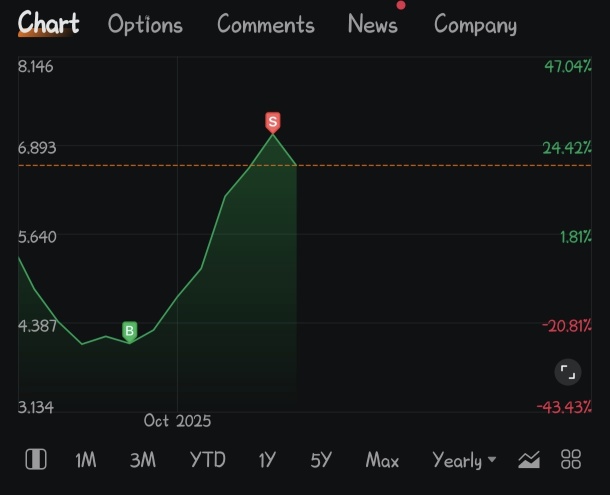Tap the red notification dot on News
This screenshot has height=495, width=610.
(401, 6)
